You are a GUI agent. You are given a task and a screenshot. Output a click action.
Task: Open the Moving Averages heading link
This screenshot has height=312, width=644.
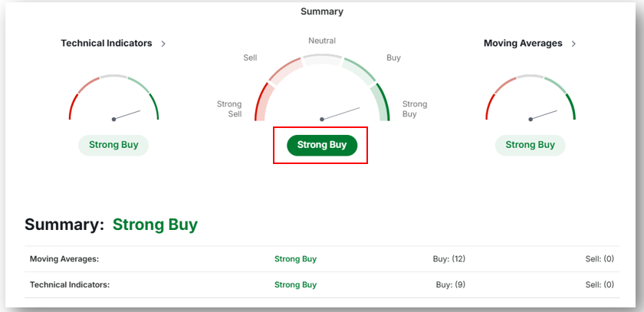(523, 43)
